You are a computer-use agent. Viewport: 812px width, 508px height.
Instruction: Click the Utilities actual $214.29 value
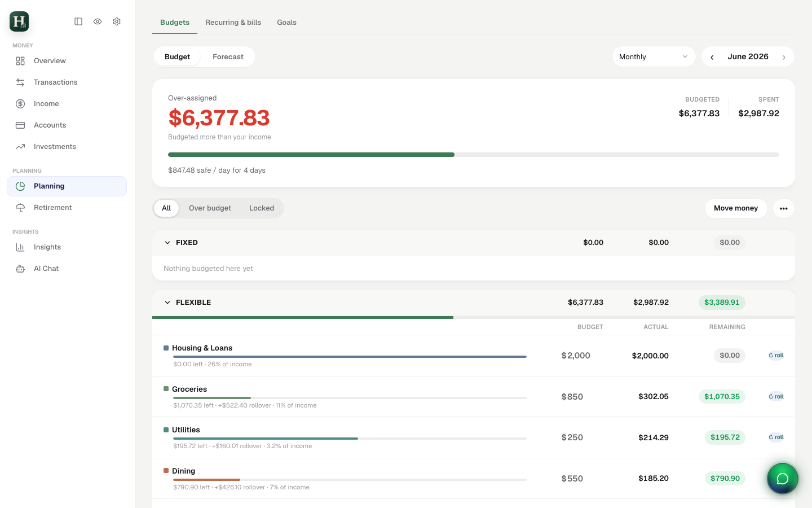654,437
